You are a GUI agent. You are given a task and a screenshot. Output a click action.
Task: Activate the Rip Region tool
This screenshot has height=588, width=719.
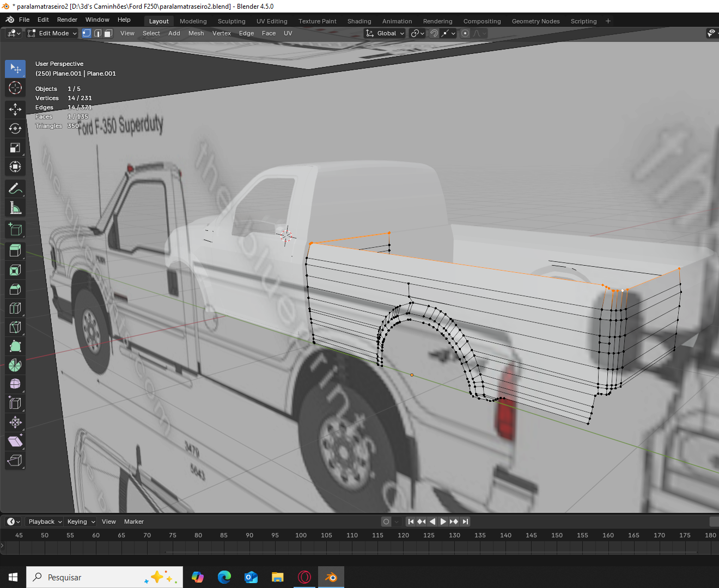pos(15,461)
